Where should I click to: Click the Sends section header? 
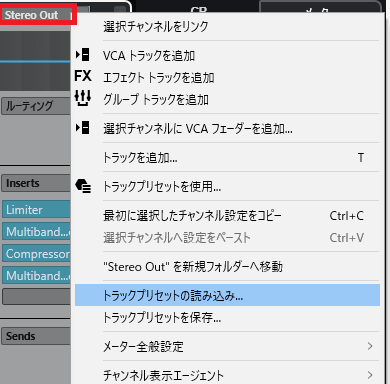click(x=36, y=336)
